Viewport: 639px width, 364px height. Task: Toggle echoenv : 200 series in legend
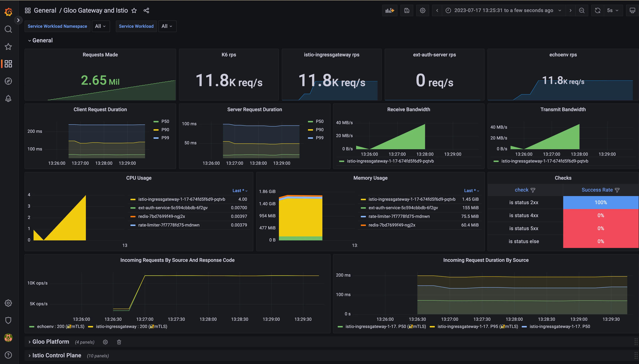coord(61,327)
